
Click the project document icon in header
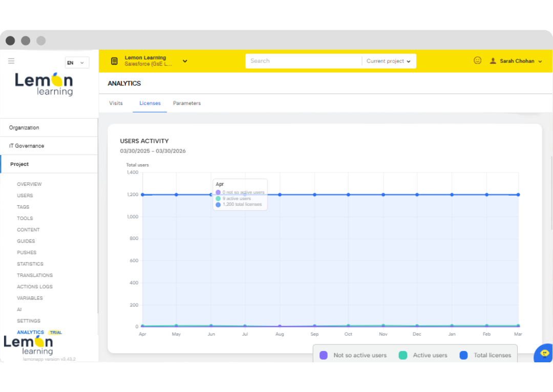pos(114,61)
